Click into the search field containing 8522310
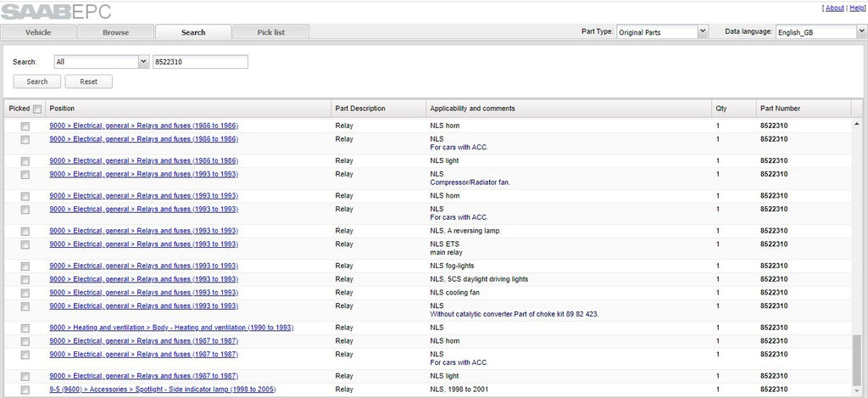This screenshot has width=868, height=398. click(x=200, y=62)
